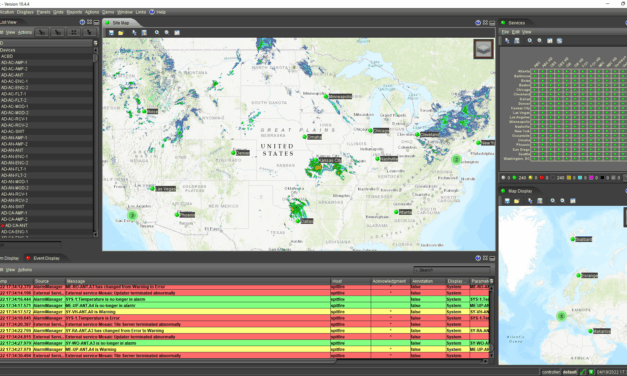Click the save icon in Site Map toolbar
This screenshot has height=376, width=627.
click(x=111, y=33)
